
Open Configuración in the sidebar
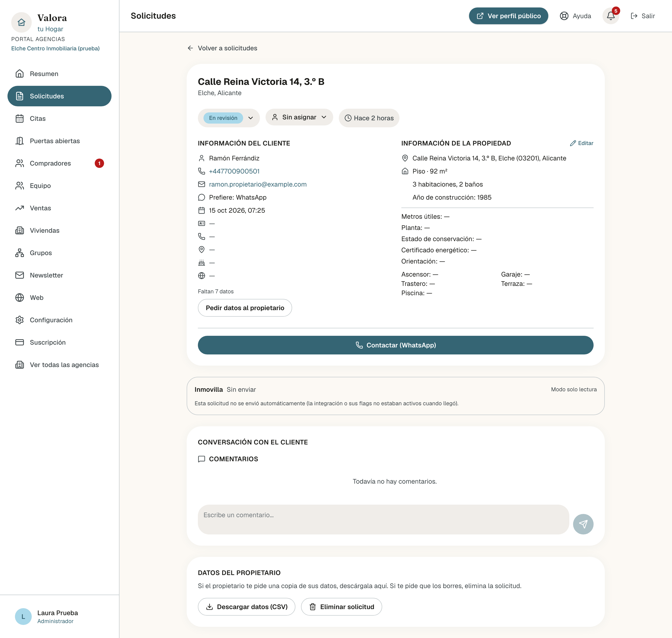(x=59, y=320)
